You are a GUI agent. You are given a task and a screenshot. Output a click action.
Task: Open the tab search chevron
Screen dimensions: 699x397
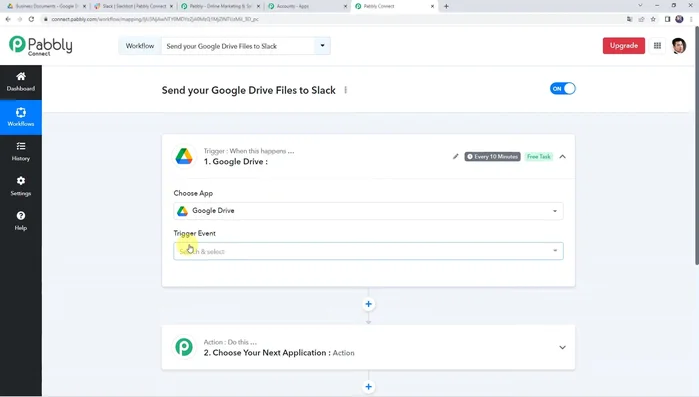(x=640, y=6)
